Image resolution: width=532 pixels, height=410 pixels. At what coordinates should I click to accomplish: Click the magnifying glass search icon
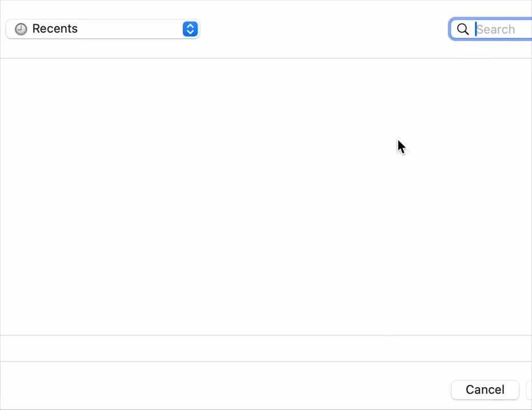(463, 29)
